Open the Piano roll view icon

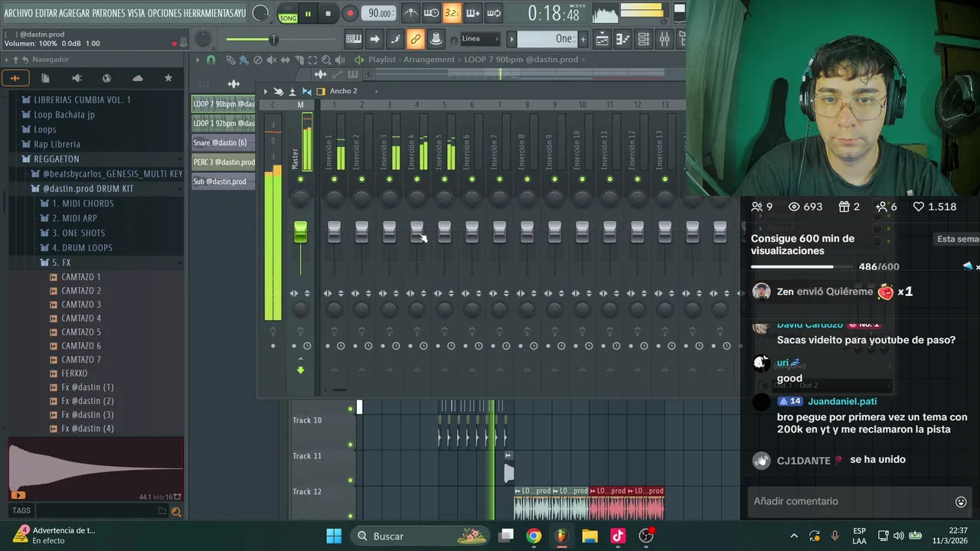pos(623,39)
